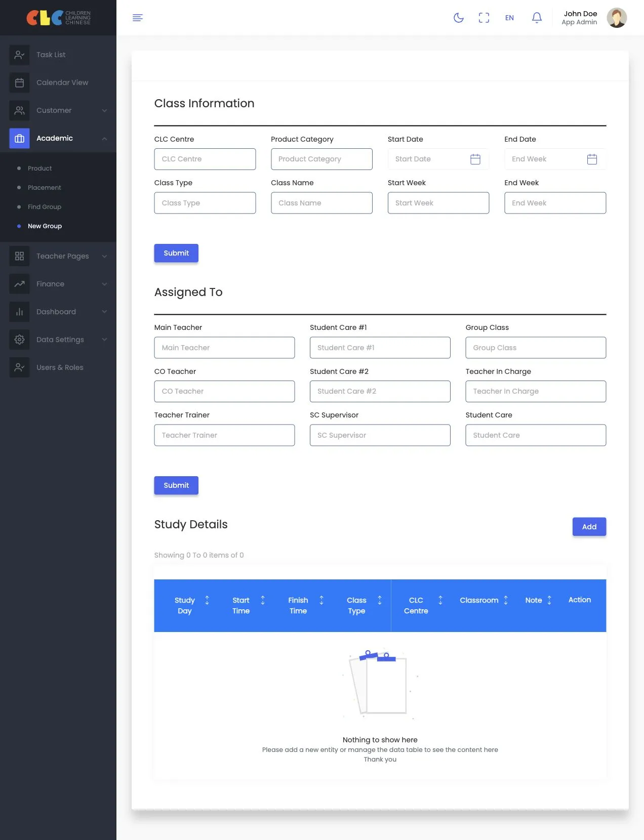644x840 pixels.
Task: Sort table by Start Time arrows
Action: click(x=262, y=600)
